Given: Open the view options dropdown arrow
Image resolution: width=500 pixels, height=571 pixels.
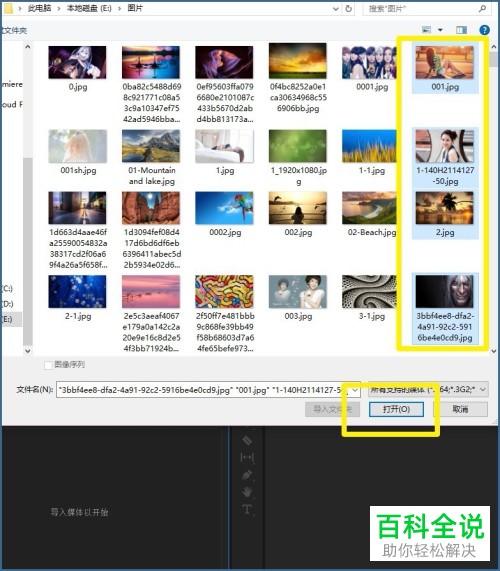Looking at the screenshot, I should (x=440, y=30).
